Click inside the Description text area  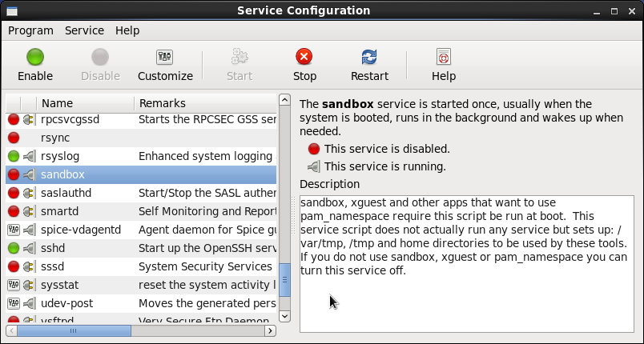pos(465,296)
